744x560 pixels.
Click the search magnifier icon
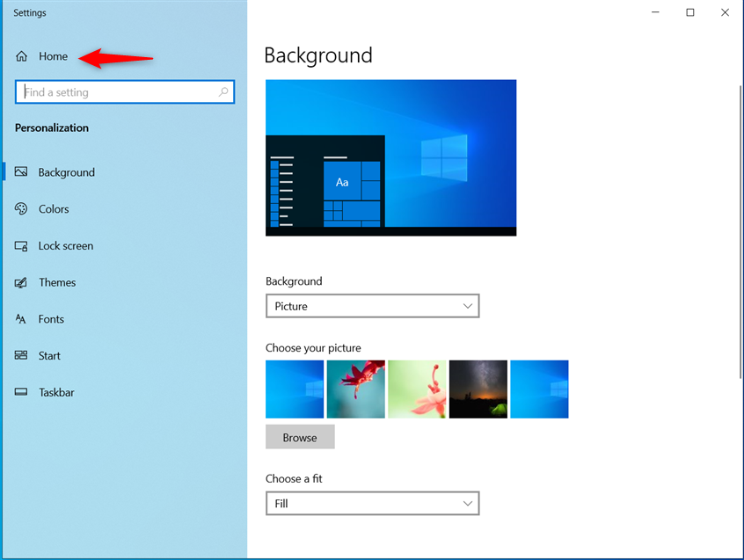point(223,92)
